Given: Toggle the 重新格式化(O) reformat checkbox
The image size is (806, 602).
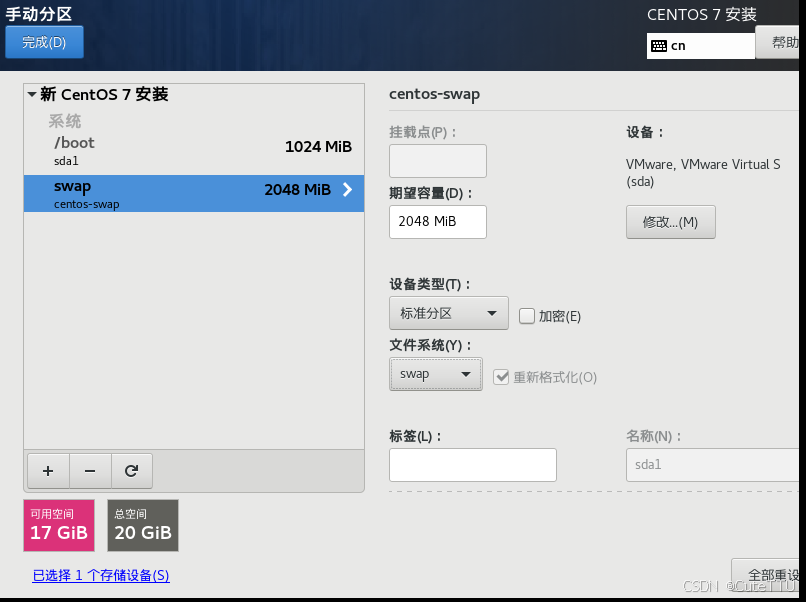Looking at the screenshot, I should (501, 377).
